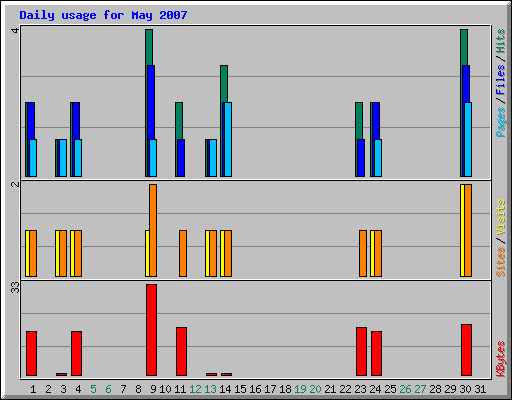Click the blue Files bar for day 4
Image resolution: width=512 pixels, height=400 pixels.
click(x=76, y=121)
